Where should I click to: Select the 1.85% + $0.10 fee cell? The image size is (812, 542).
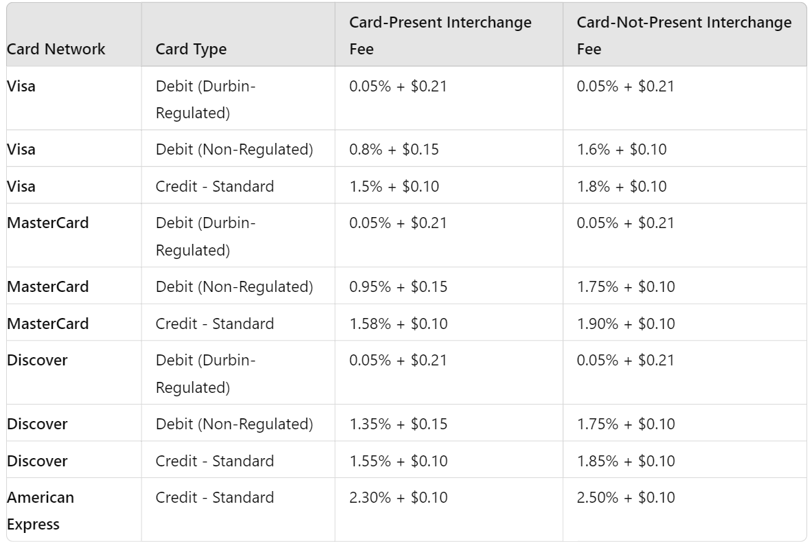pos(626,461)
